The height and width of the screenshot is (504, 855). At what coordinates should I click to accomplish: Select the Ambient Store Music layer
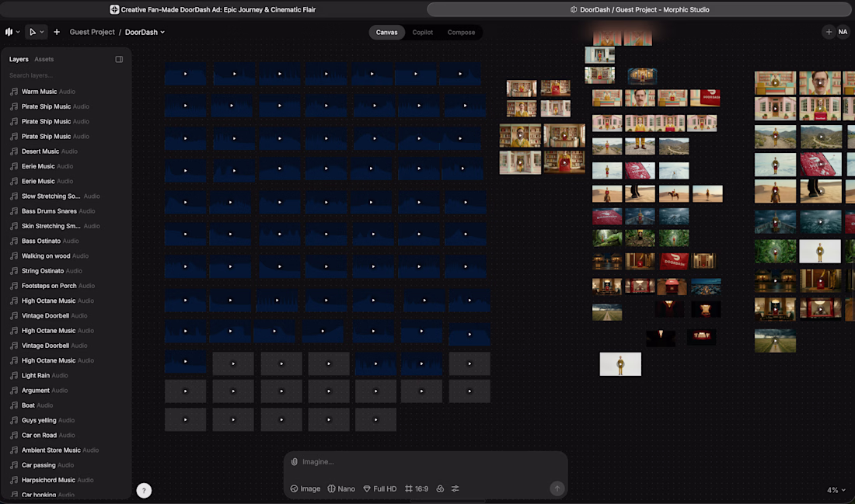click(65, 450)
